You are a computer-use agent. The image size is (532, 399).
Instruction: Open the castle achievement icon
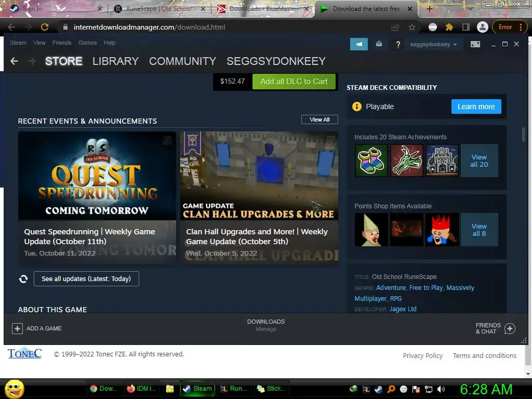tap(442, 160)
